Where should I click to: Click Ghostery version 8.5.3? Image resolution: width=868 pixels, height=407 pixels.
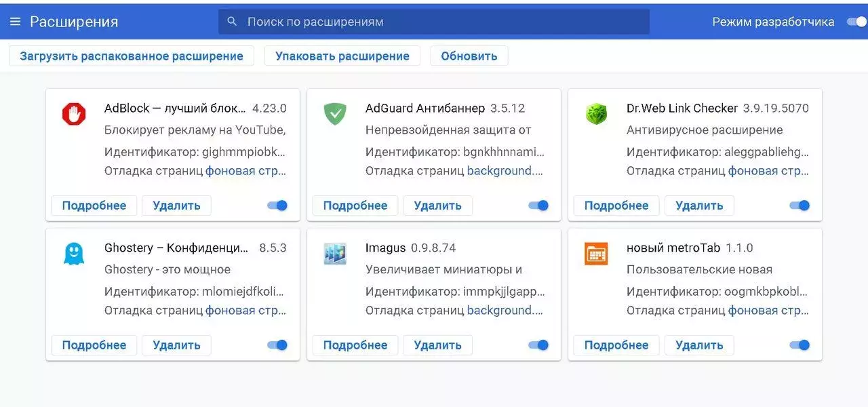[x=273, y=248]
